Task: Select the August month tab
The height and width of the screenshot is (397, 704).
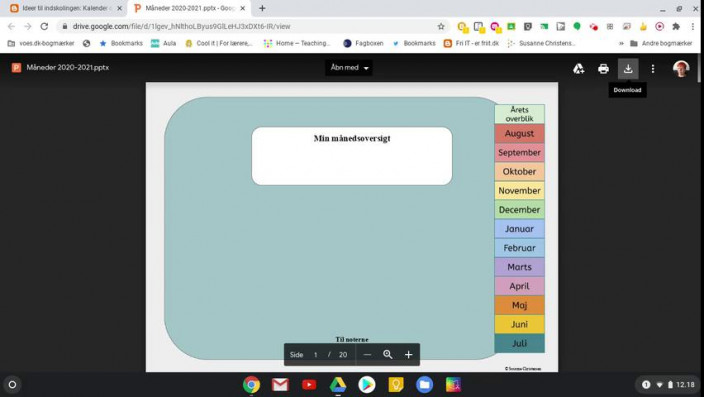Action: click(519, 133)
